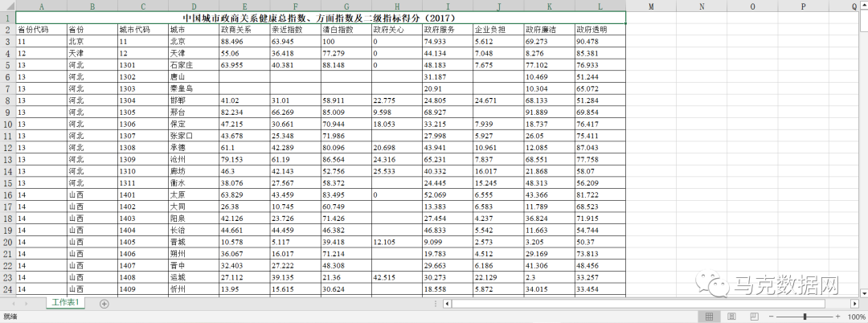868x323 pixels.
Task: Select the cell with value 77.279
Action: click(346, 54)
